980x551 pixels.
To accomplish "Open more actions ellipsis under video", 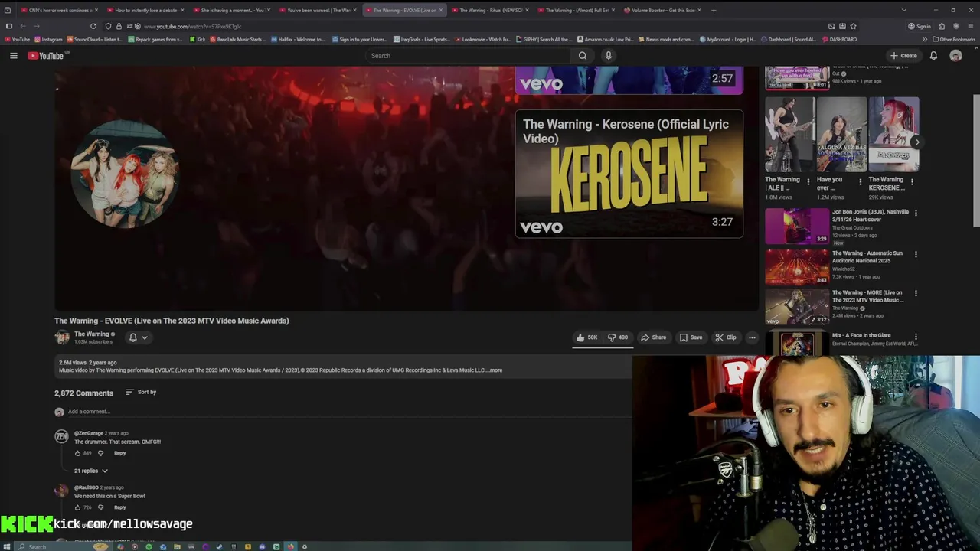I will coord(752,337).
